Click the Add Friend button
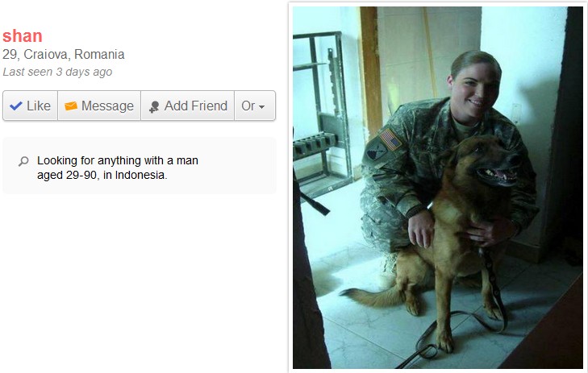Image resolution: width=588 pixels, height=373 pixels. (x=187, y=106)
